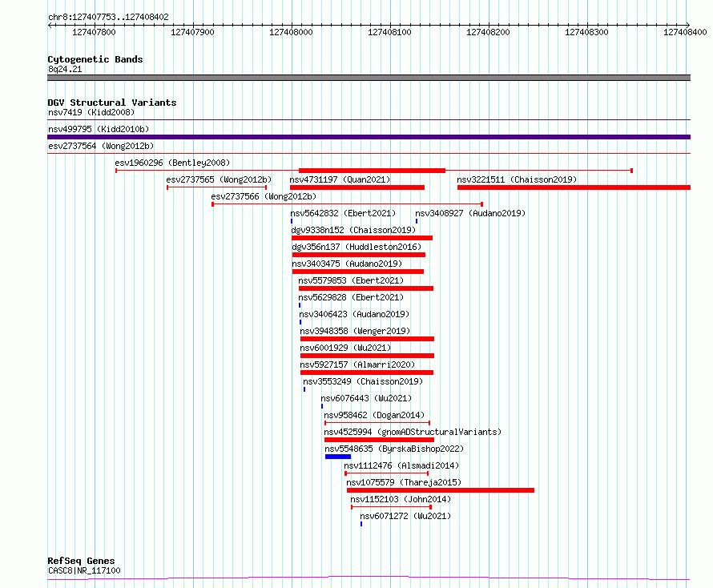This screenshot has width=713, height=588.
Task: Click nsv3408927 (Audano2019) label
Action: point(470,213)
